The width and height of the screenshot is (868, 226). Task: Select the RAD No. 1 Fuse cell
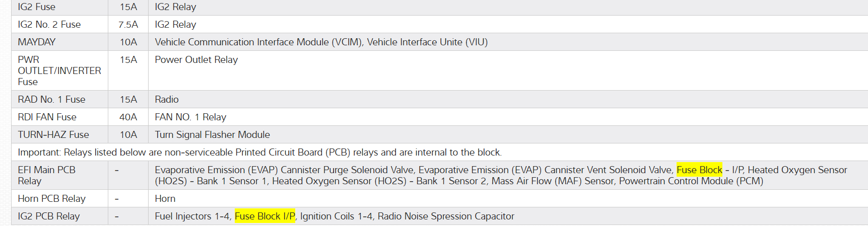(51, 100)
